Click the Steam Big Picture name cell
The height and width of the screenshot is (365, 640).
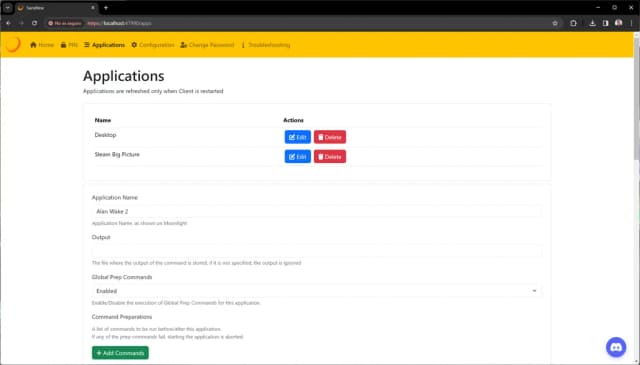tap(117, 155)
